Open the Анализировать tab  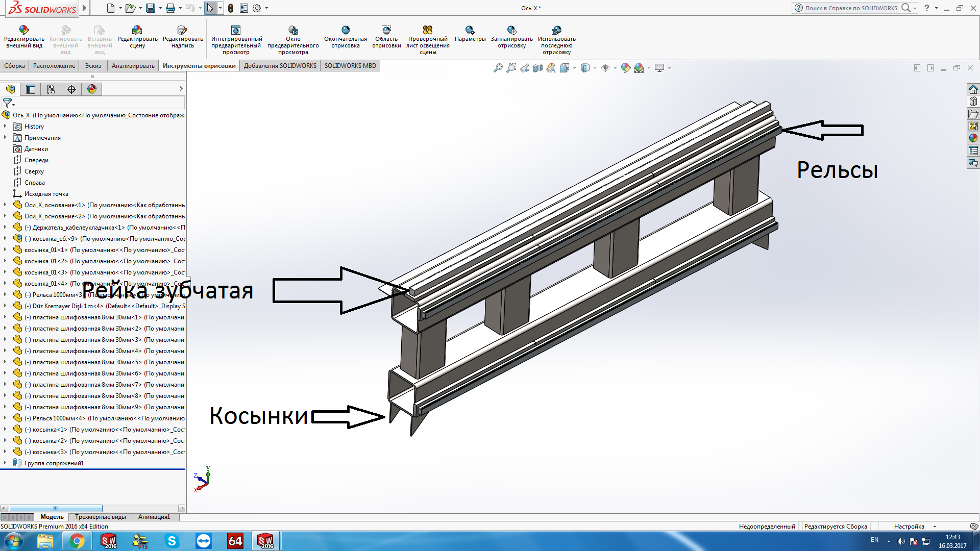click(x=133, y=66)
